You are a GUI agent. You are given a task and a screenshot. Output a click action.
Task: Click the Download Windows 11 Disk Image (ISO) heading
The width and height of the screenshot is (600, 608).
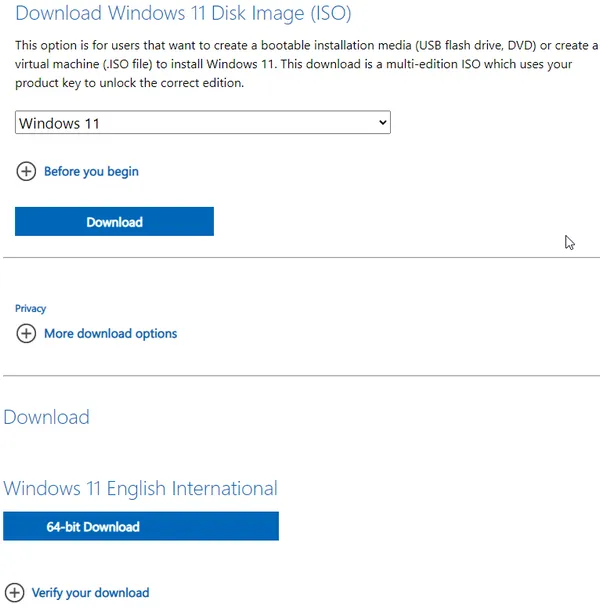pos(183,13)
